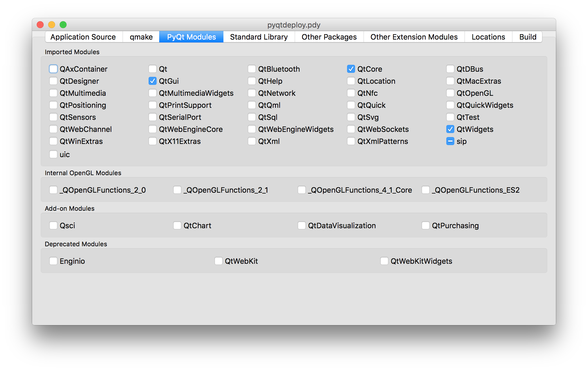Select the Qsci add-on module
Viewport: 588px width, 371px height.
coord(53,226)
